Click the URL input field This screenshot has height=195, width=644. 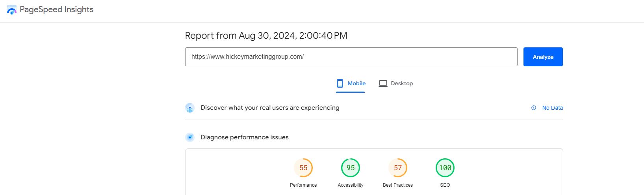coord(351,57)
